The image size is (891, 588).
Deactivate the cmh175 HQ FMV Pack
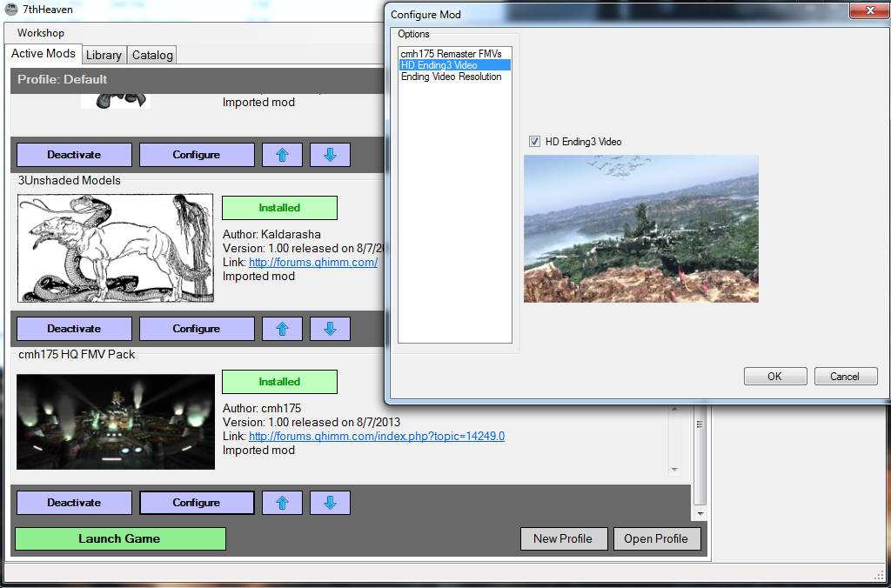[x=74, y=503]
